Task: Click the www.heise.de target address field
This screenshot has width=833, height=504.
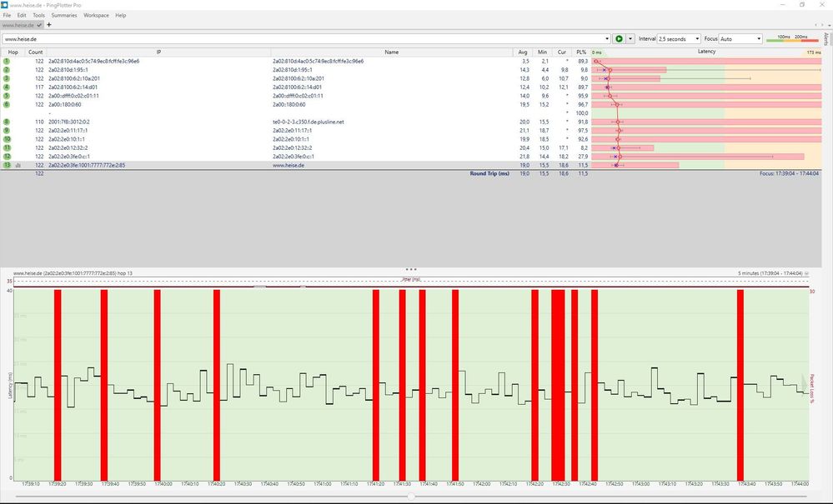Action: coord(303,38)
